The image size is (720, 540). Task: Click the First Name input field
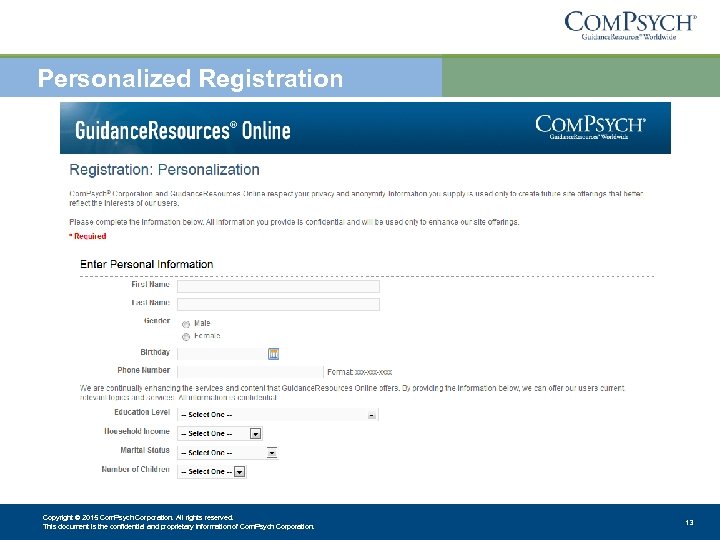pyautogui.click(x=278, y=286)
